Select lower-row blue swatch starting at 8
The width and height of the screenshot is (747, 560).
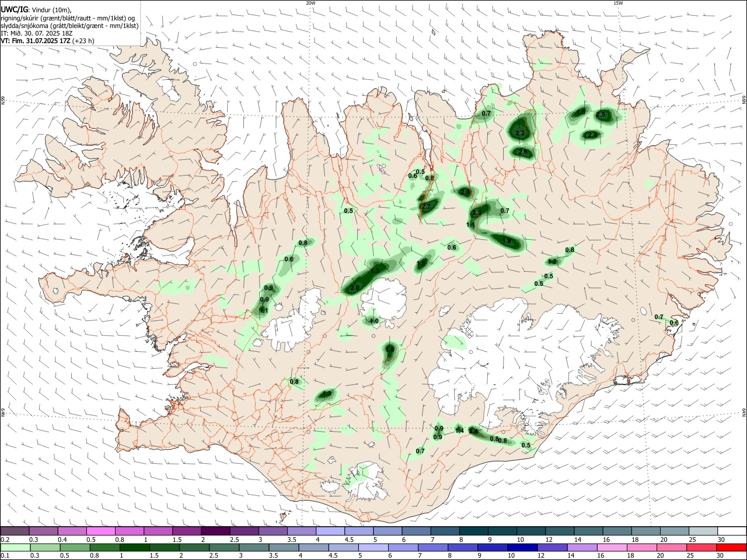pyautogui.click(x=462, y=547)
